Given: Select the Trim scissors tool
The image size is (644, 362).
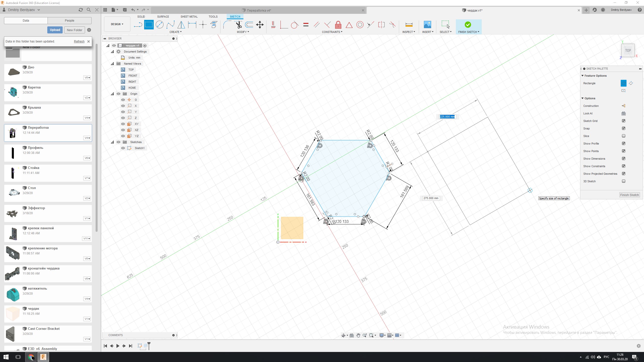Looking at the screenshot, I should click(x=238, y=25).
